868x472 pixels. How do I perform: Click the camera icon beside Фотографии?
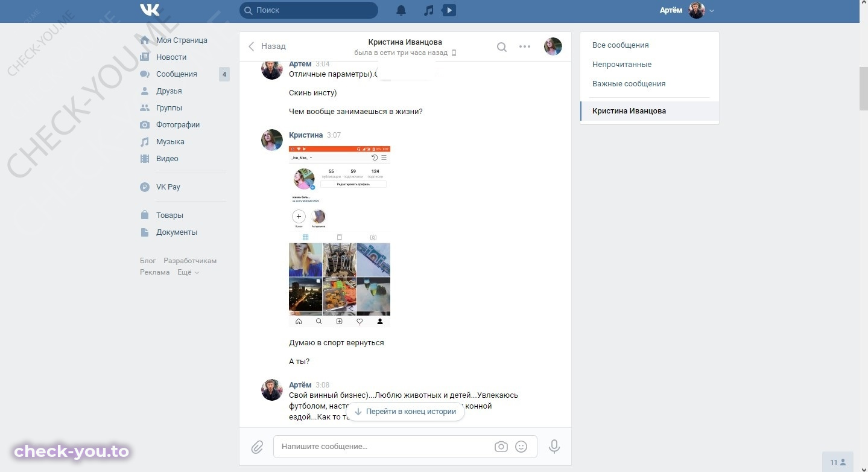145,125
